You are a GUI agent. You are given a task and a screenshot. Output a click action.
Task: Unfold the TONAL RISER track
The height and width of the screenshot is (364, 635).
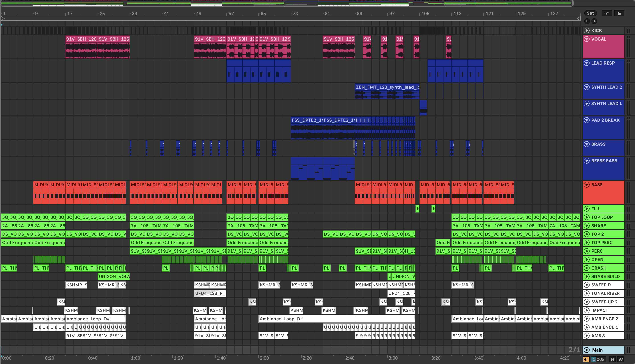click(586, 294)
